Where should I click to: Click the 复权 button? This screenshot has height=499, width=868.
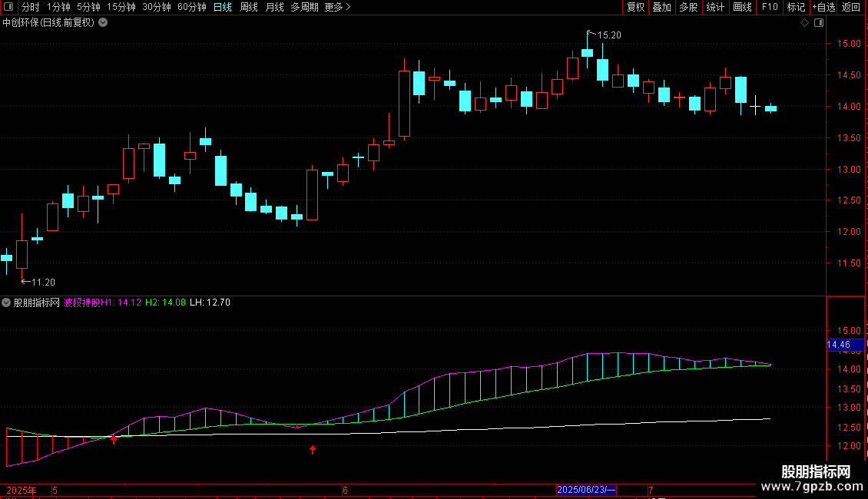pyautogui.click(x=635, y=7)
